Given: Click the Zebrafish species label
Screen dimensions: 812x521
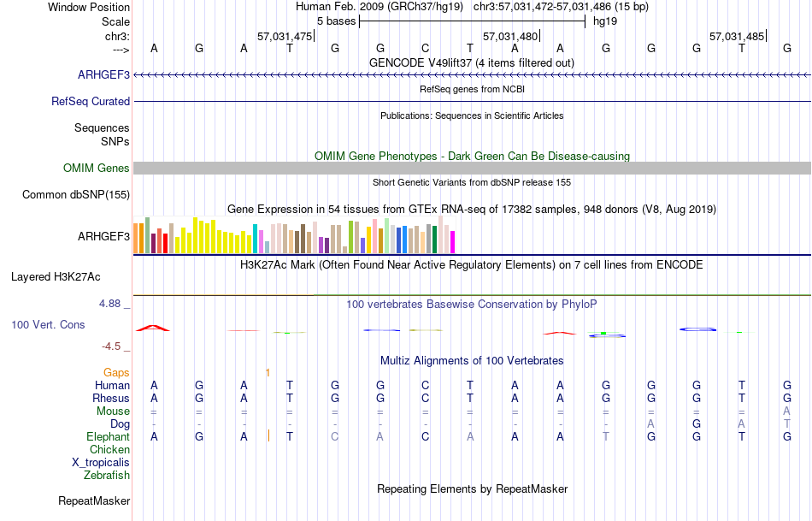Looking at the screenshot, I should point(107,476).
